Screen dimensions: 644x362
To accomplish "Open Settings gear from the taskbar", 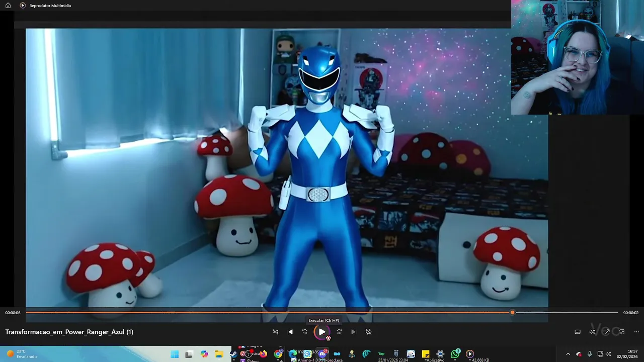I will click(440, 354).
